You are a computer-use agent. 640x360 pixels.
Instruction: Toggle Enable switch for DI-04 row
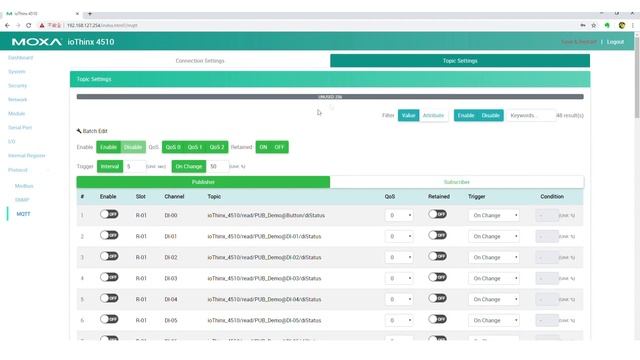click(x=109, y=298)
